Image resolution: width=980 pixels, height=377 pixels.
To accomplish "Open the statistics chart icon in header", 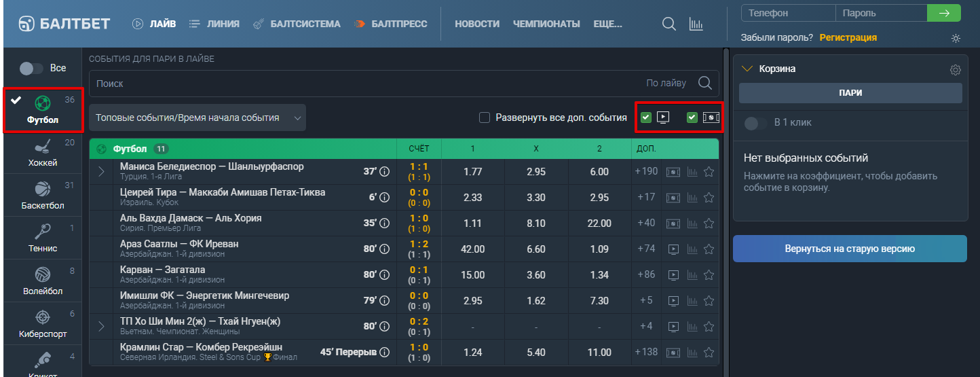I will coord(696,24).
